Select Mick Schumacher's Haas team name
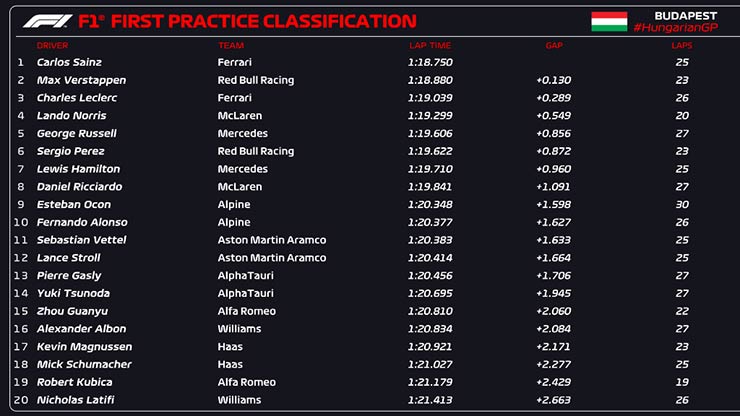Screen dimensions: 740x416 coord(230,364)
